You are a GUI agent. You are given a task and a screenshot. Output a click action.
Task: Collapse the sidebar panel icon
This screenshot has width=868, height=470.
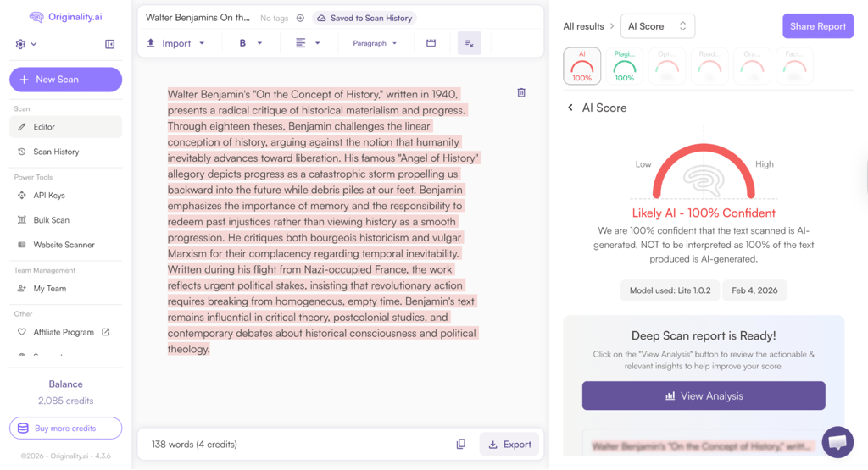(109, 44)
